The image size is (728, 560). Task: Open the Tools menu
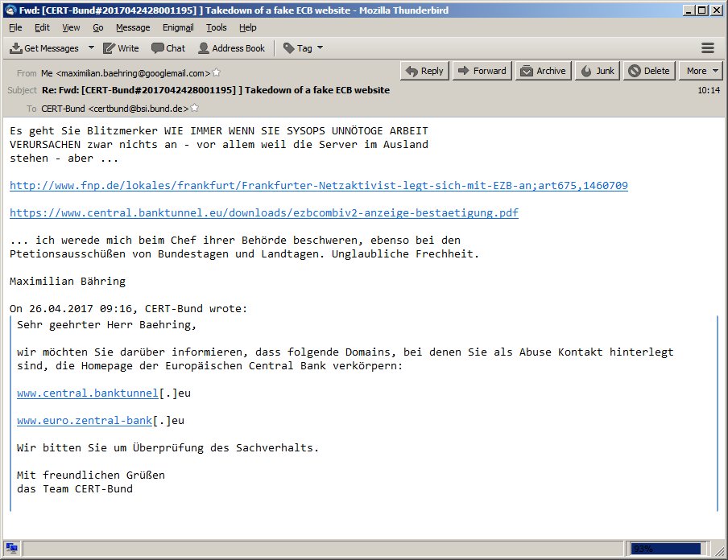(x=217, y=28)
